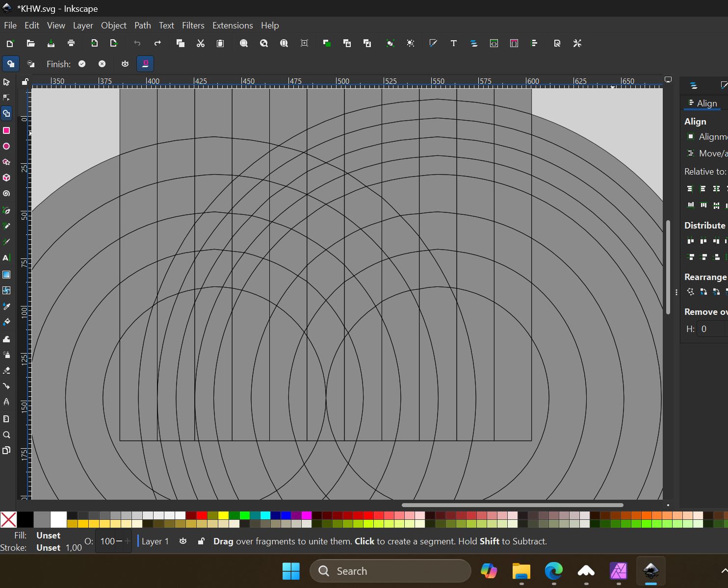Screen dimensions: 728x588
Task: Select the Selector arrow tool
Action: point(6,82)
